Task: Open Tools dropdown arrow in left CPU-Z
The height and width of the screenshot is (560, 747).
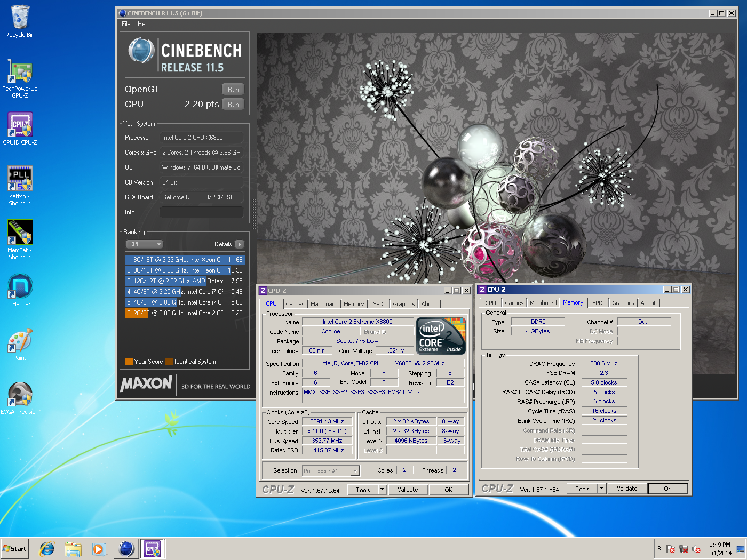Action: (x=382, y=490)
